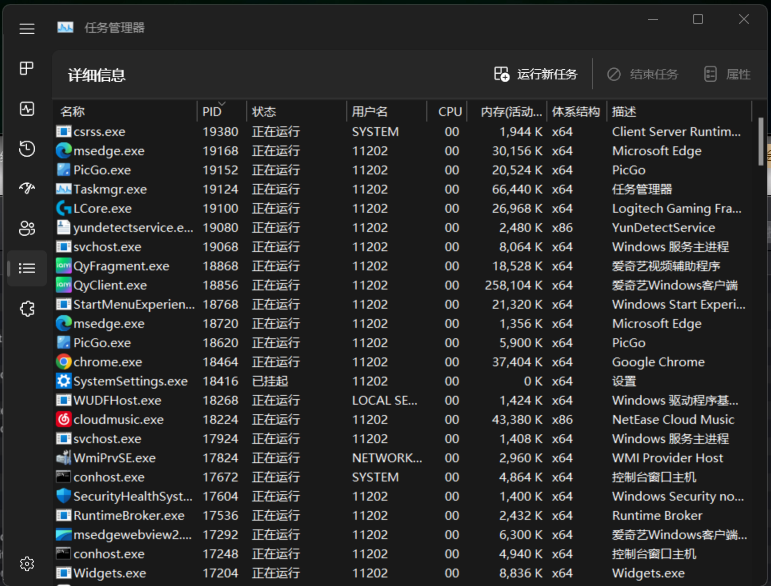Select the WUDFHost.exe process row
This screenshot has width=771, height=586.
pyautogui.click(x=403, y=400)
